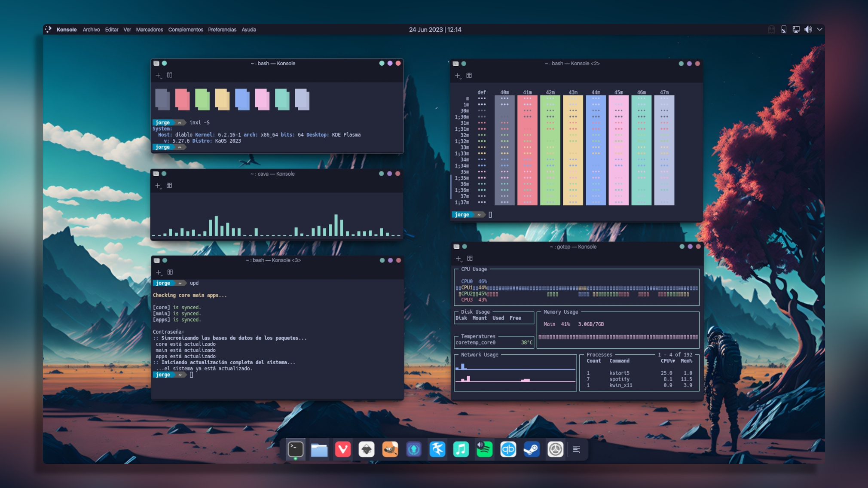868x488 pixels.
Task: Click the 'inxi -S' command text
Action: [200, 122]
